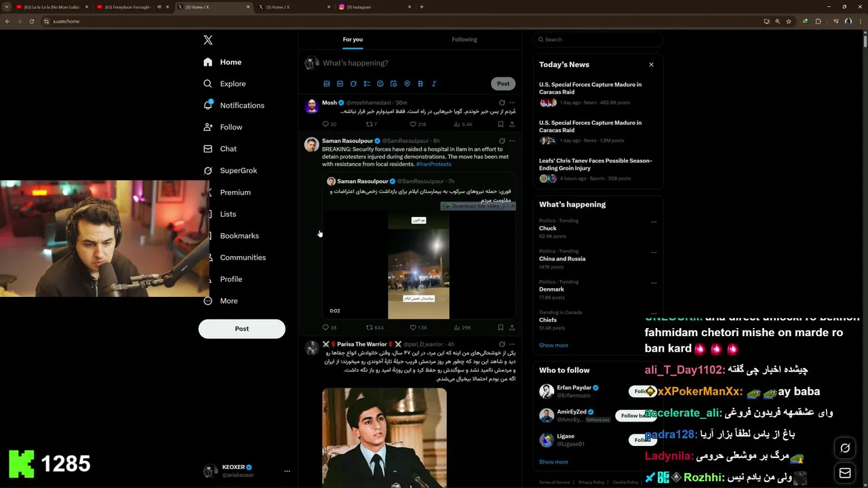This screenshot has width=868, height=488.
Task: Show more under What's happening
Action: 553,345
